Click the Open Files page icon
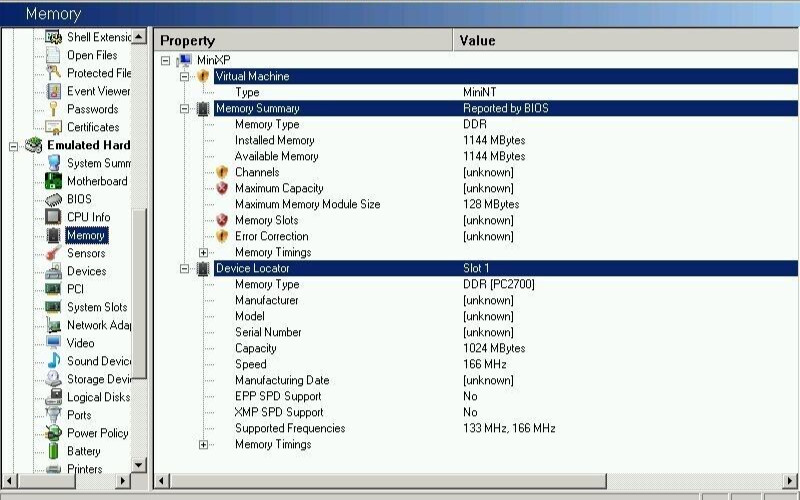800x500 pixels. pos(53,55)
